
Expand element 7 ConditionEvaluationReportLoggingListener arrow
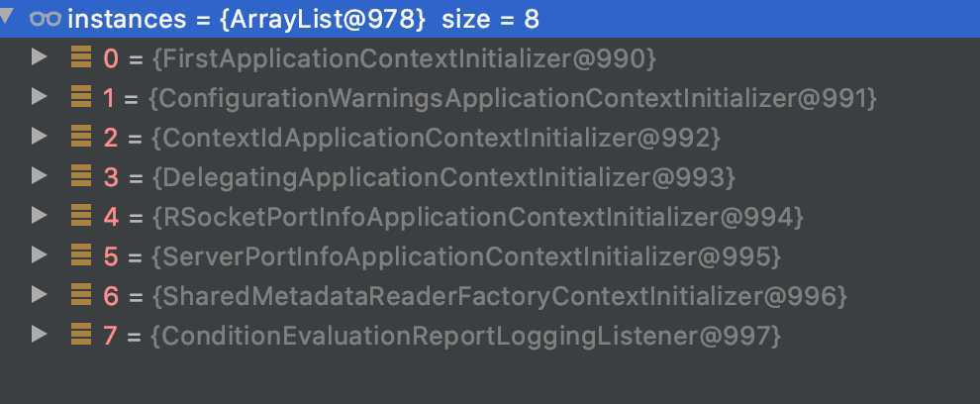[x=40, y=334]
